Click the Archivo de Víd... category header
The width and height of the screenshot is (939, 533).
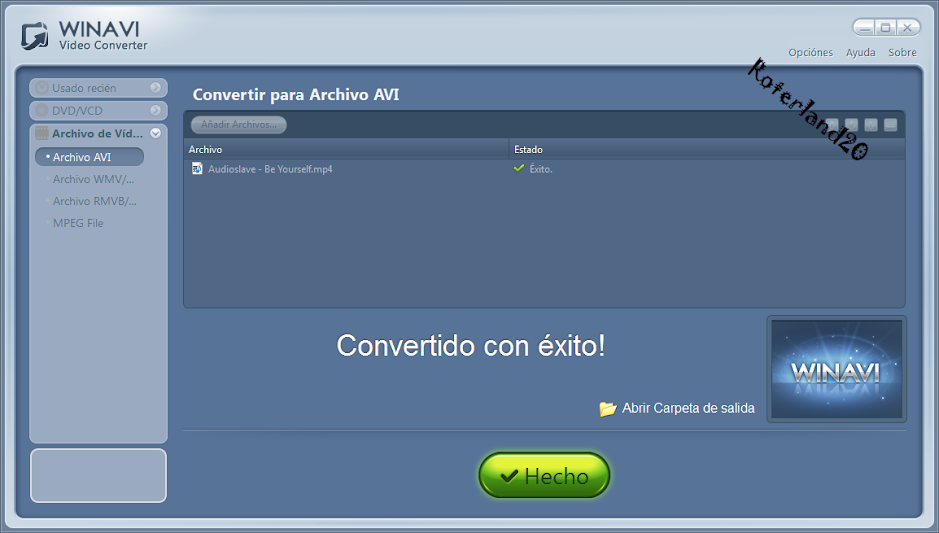click(98, 133)
